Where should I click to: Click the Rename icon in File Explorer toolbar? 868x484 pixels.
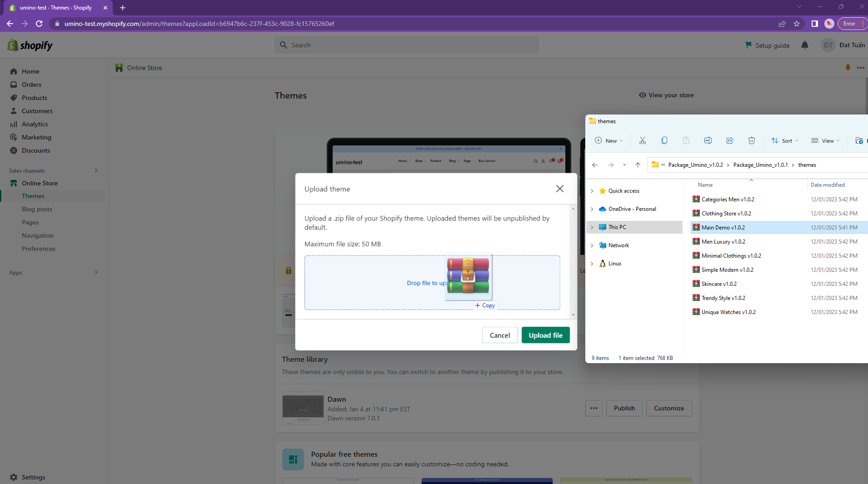(x=708, y=141)
